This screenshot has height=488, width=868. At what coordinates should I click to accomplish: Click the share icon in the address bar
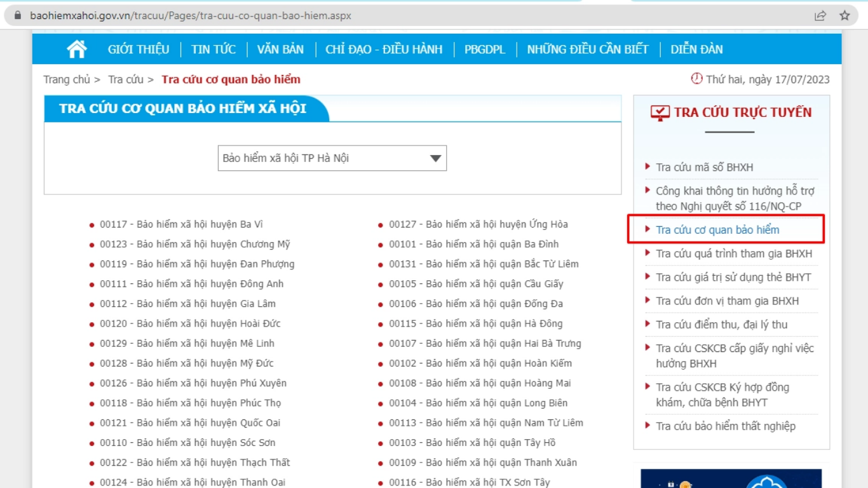tap(820, 15)
